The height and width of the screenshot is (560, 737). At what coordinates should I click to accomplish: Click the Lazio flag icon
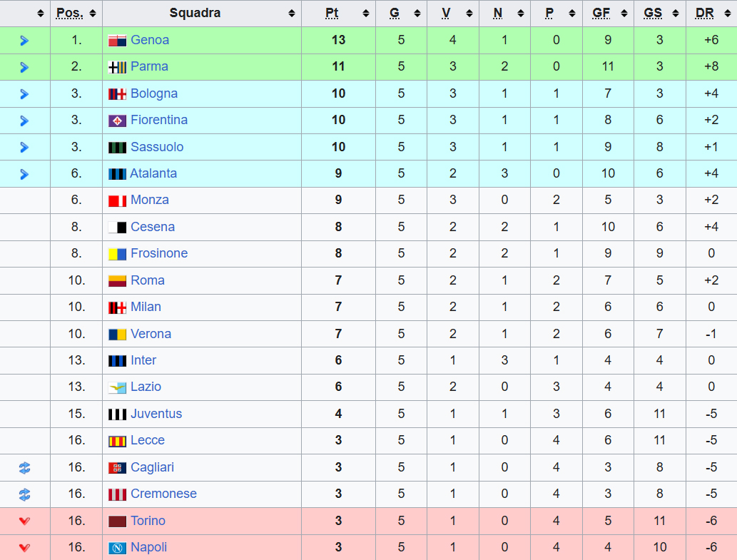tap(118, 387)
